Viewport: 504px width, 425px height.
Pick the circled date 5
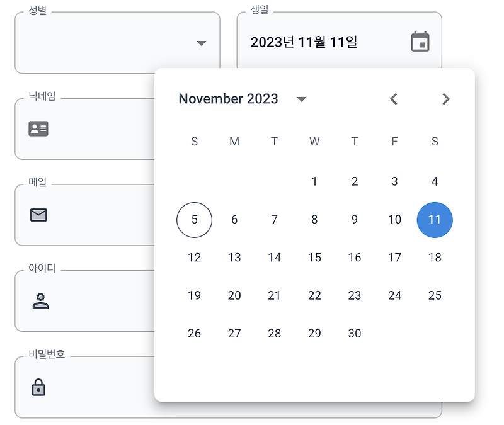pyautogui.click(x=194, y=220)
